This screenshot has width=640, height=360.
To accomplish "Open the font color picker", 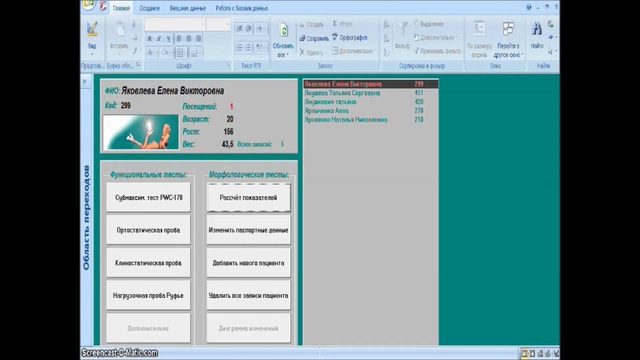I will (151, 52).
